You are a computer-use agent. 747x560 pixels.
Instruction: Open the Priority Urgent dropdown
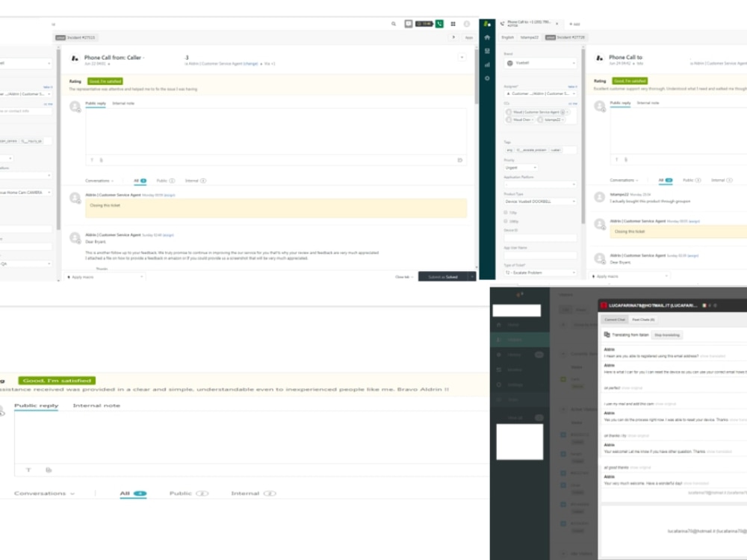(521, 167)
